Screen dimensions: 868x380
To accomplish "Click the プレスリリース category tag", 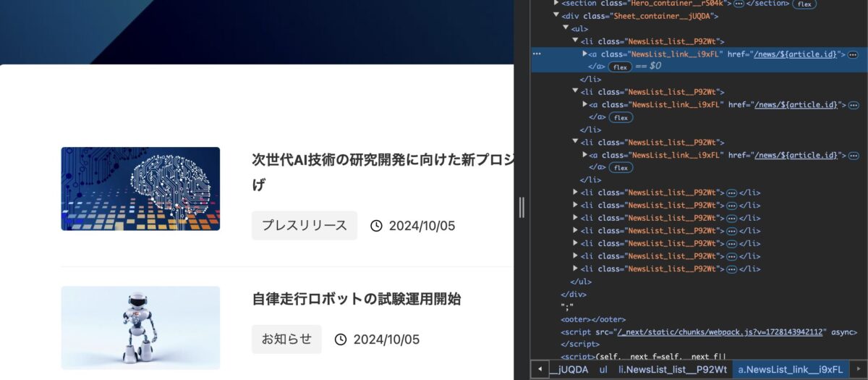I will click(x=304, y=226).
